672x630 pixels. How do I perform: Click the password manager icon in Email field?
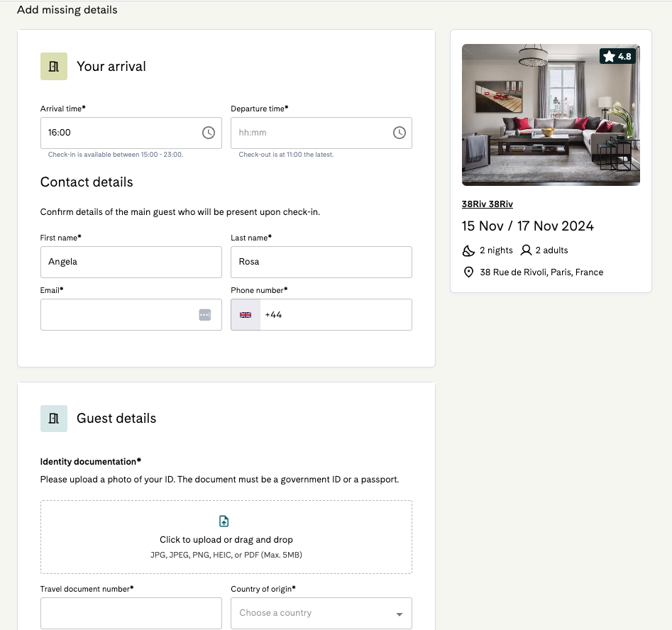(x=205, y=314)
